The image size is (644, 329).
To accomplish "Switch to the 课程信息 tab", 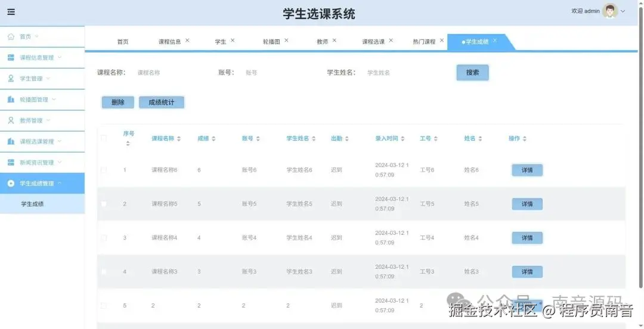I will pos(169,42).
